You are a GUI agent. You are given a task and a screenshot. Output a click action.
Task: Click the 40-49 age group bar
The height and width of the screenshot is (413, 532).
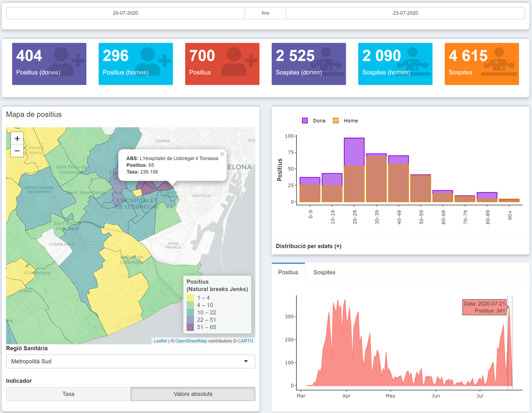coord(399,179)
